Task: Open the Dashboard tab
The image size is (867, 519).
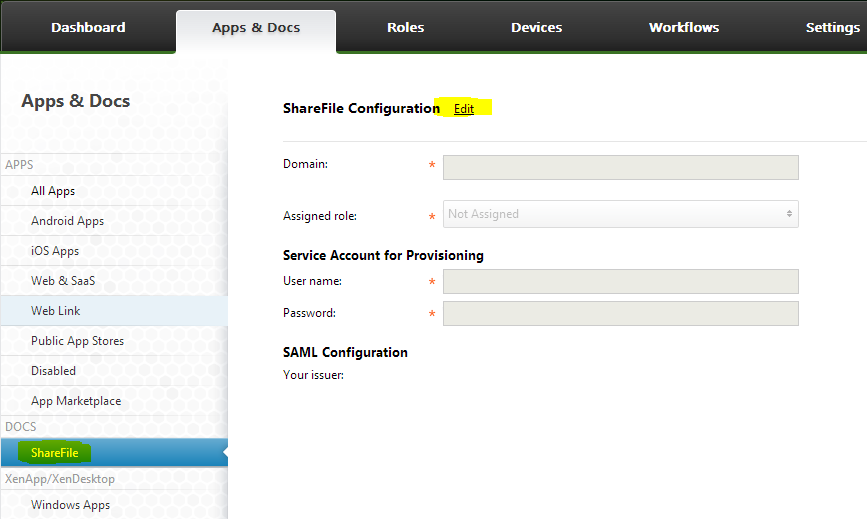Action: coord(88,27)
